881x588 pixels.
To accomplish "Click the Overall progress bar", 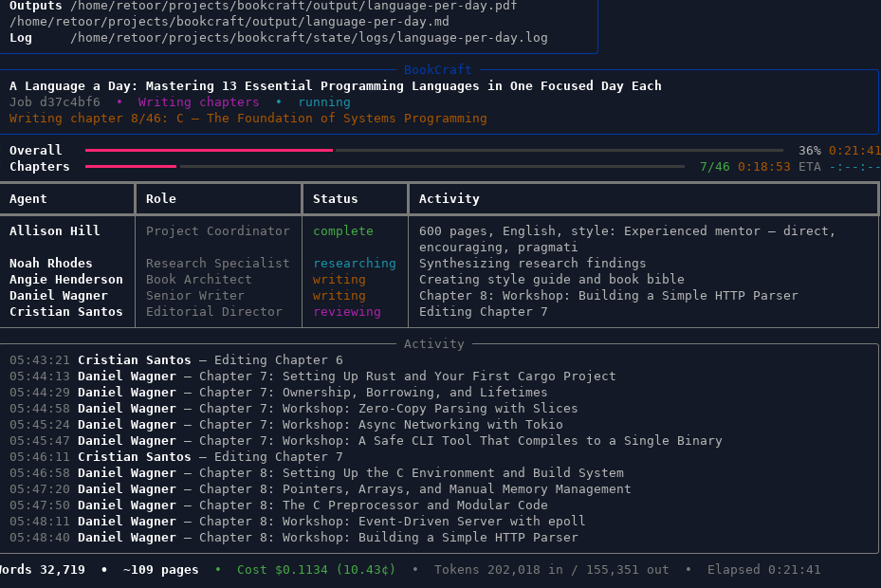I will [433, 150].
